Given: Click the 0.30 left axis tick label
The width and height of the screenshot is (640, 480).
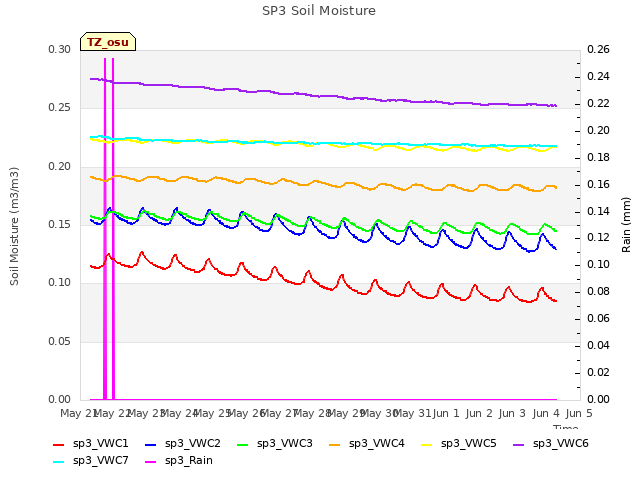Looking at the screenshot, I should [60, 49].
